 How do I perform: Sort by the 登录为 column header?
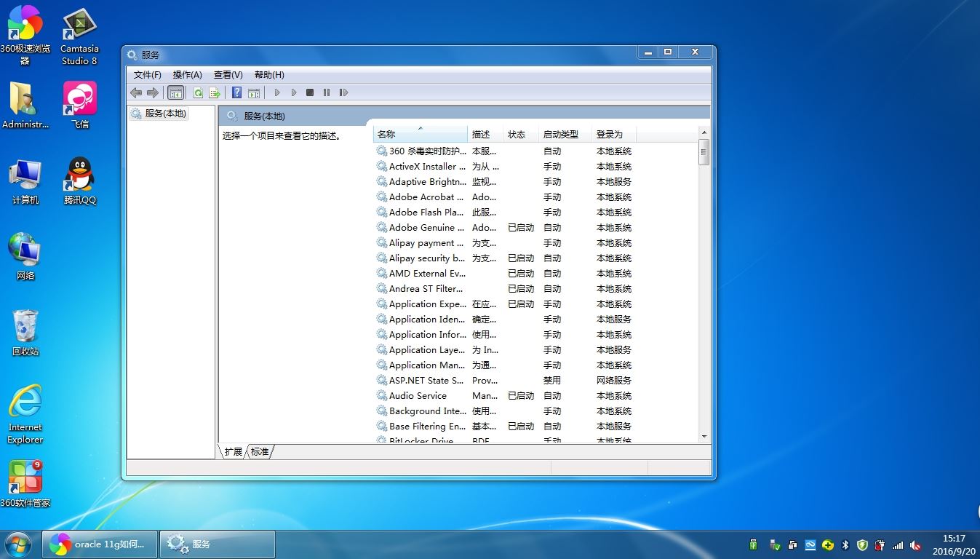coord(614,135)
